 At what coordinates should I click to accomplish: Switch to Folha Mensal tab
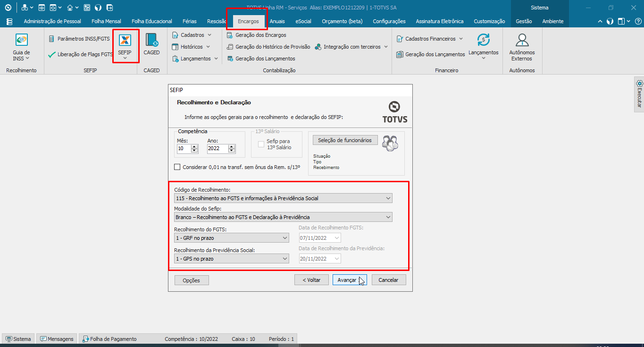(106, 21)
